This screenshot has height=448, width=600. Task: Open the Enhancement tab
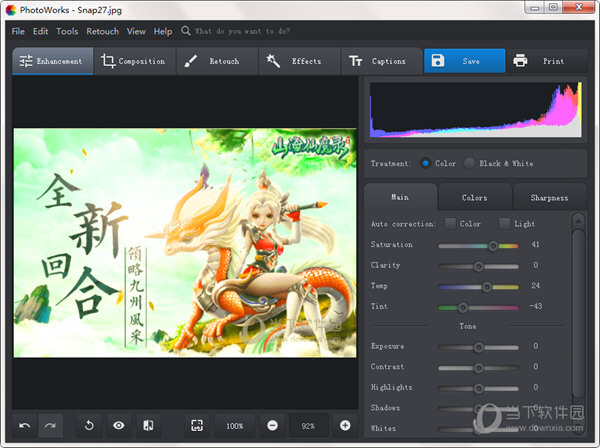tap(53, 61)
